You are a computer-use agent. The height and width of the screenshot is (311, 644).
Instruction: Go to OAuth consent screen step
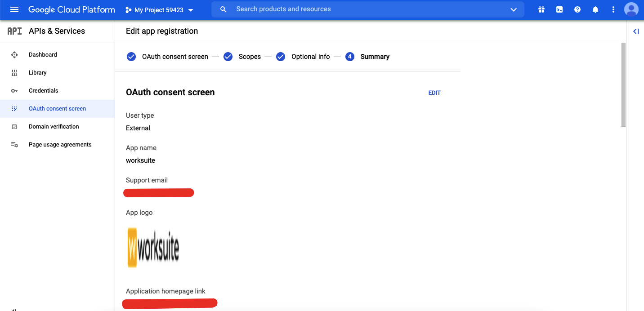(x=167, y=57)
